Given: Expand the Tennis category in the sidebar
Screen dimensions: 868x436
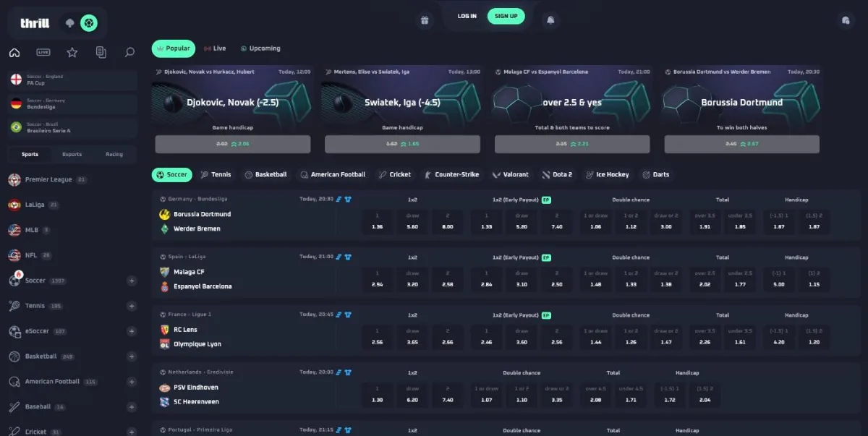Looking at the screenshot, I should pos(132,306).
